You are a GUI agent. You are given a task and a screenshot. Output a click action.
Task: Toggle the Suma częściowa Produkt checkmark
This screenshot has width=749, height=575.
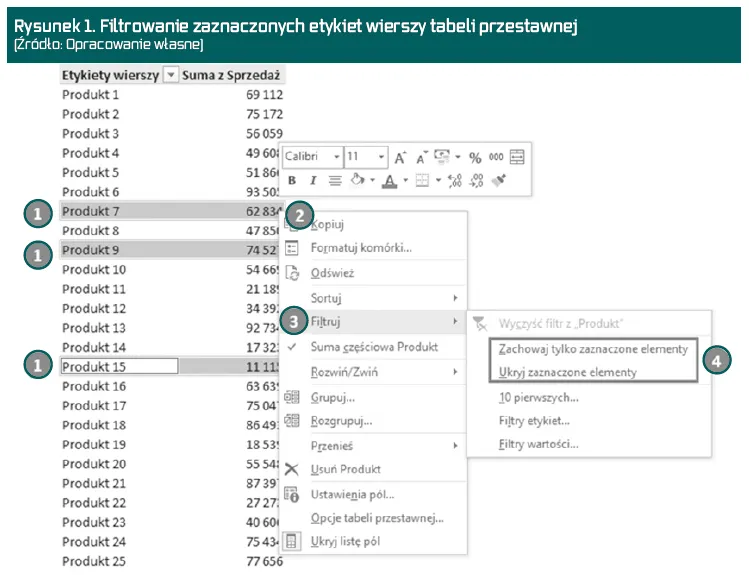coord(292,347)
